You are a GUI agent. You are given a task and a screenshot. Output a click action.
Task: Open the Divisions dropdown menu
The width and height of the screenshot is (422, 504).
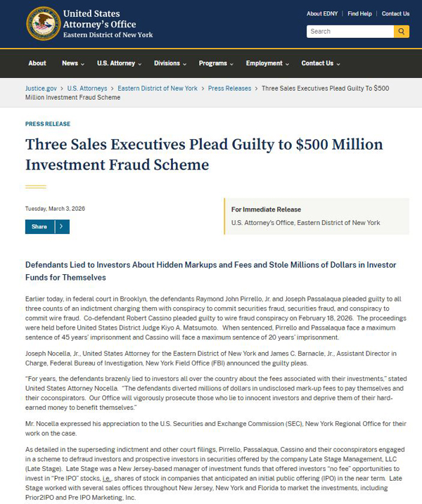(171, 63)
